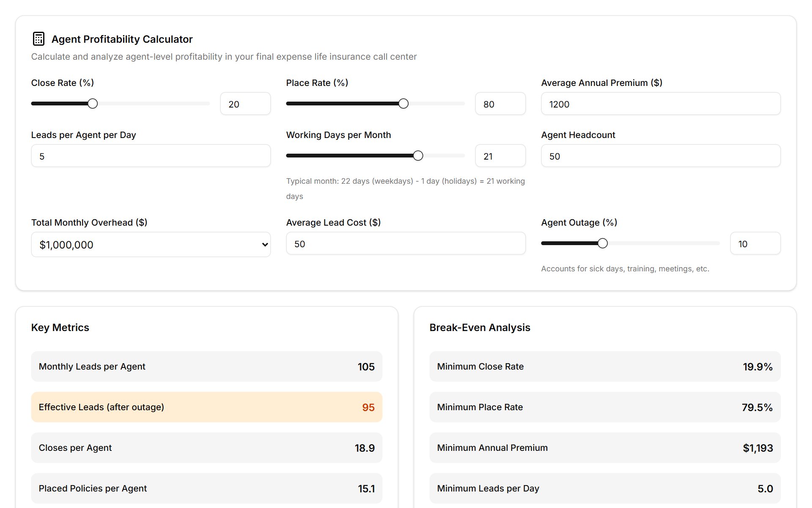Click the Place Rate (%) label
This screenshot has width=812, height=508.
(317, 83)
